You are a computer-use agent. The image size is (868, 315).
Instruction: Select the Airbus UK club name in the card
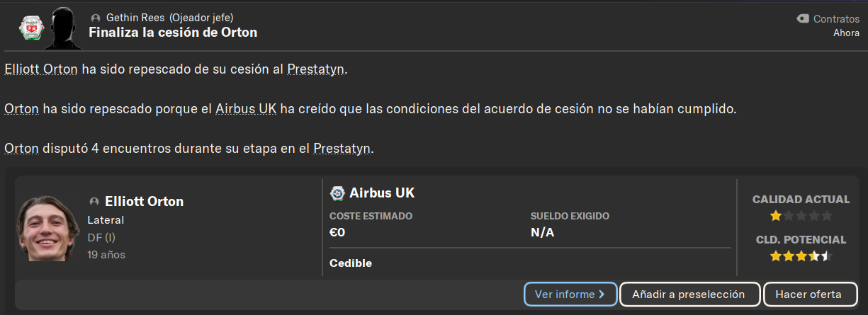tap(382, 193)
